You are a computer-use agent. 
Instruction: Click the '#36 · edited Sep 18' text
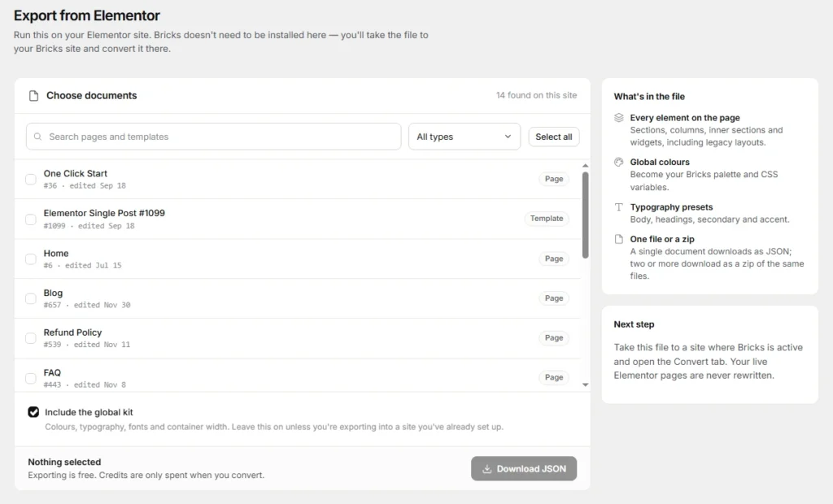point(85,186)
